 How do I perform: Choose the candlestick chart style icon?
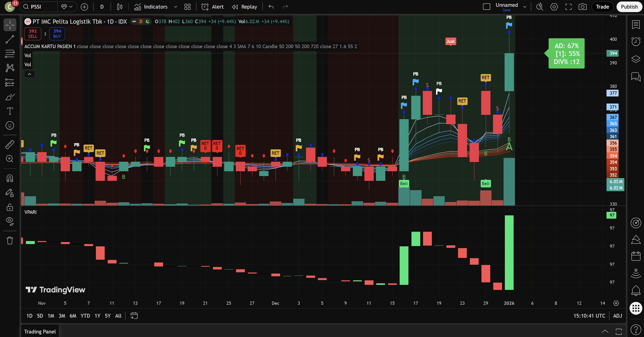120,7
